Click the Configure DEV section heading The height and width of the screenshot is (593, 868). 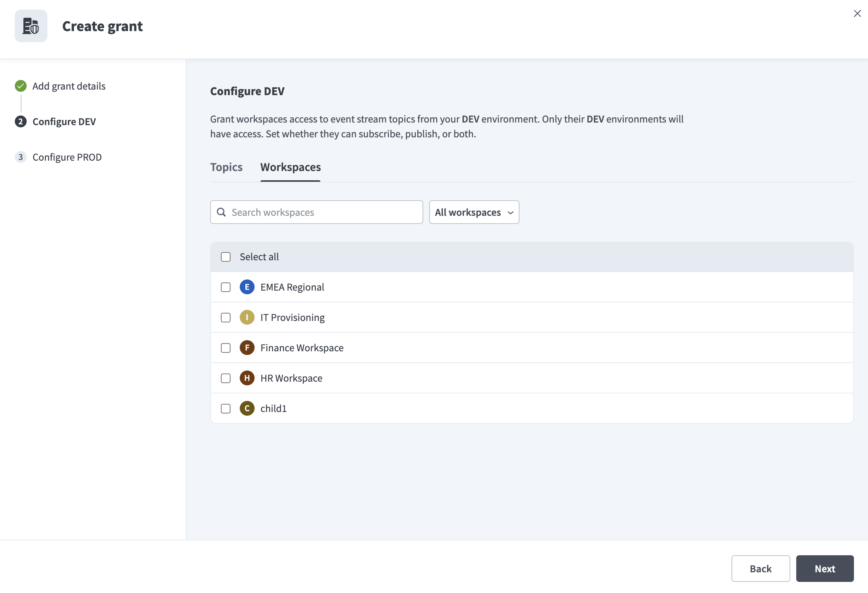coord(247,91)
